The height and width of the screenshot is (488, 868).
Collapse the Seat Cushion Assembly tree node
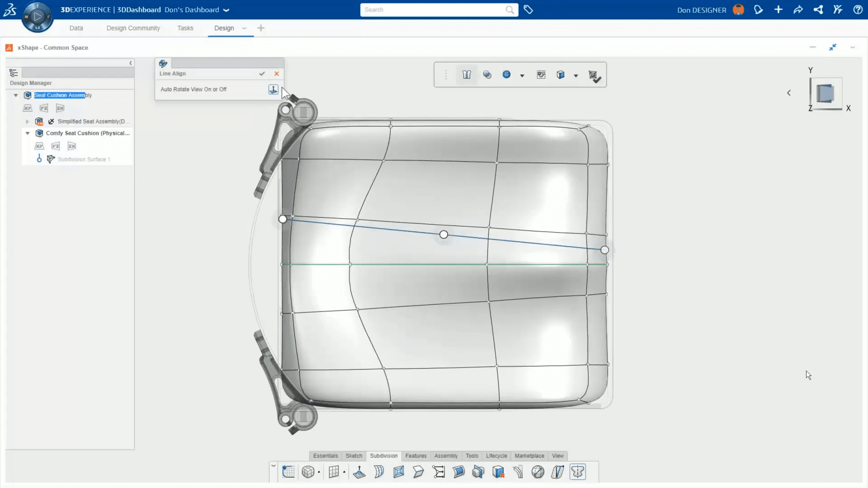16,95
